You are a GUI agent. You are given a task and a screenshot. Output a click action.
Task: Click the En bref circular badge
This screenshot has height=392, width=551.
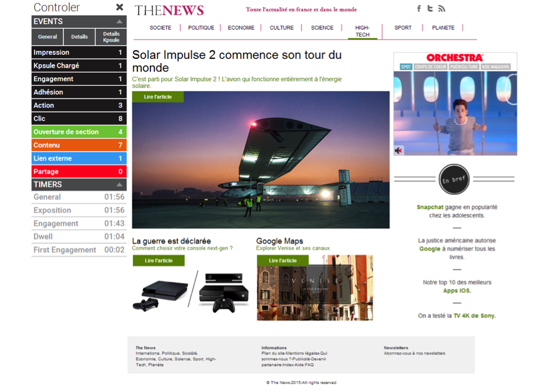click(x=454, y=179)
